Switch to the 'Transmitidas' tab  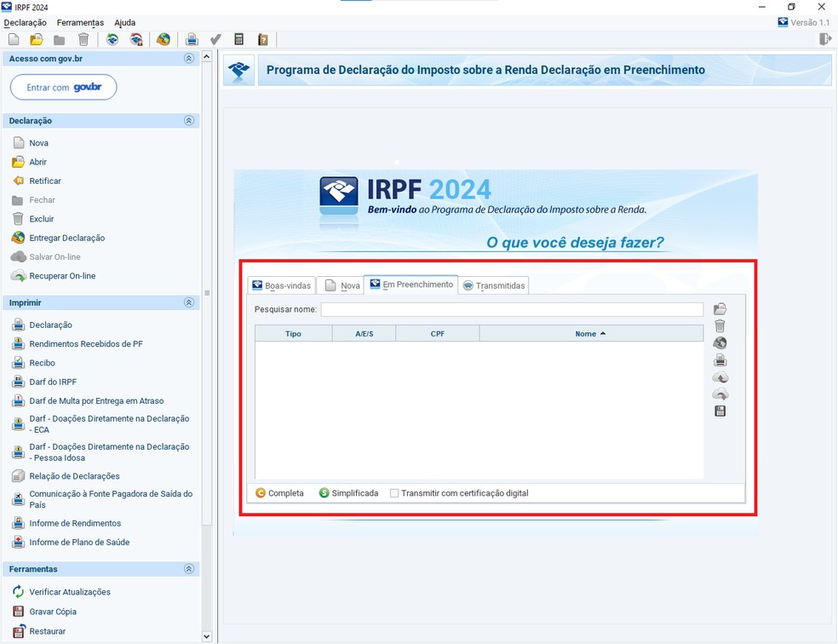pos(494,285)
